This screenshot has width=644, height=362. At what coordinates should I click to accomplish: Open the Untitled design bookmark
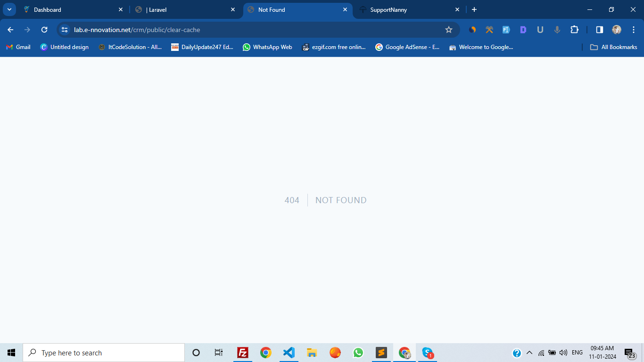point(65,47)
